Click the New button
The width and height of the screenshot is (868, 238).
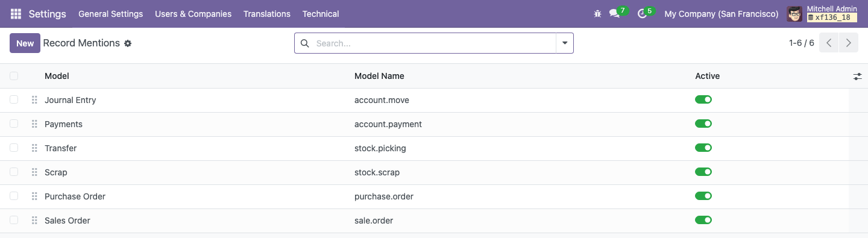click(25, 43)
